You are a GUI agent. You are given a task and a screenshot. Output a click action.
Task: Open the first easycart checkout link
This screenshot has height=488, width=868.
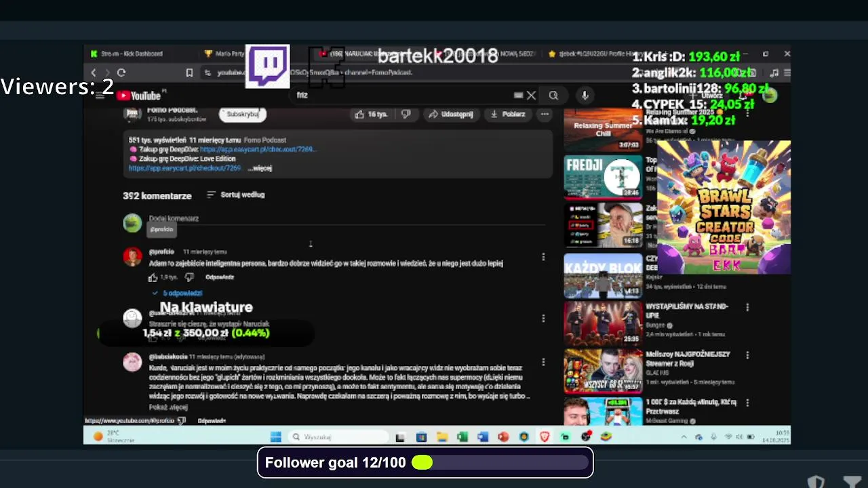click(258, 149)
